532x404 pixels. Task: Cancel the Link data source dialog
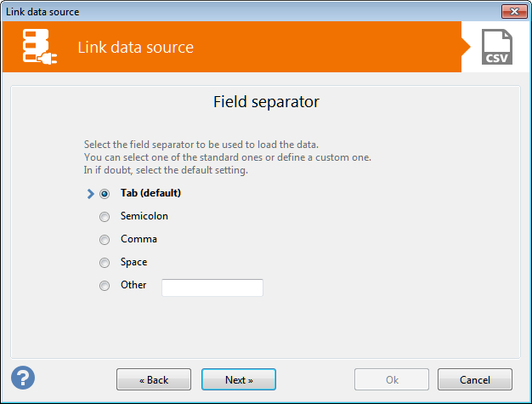pos(475,379)
